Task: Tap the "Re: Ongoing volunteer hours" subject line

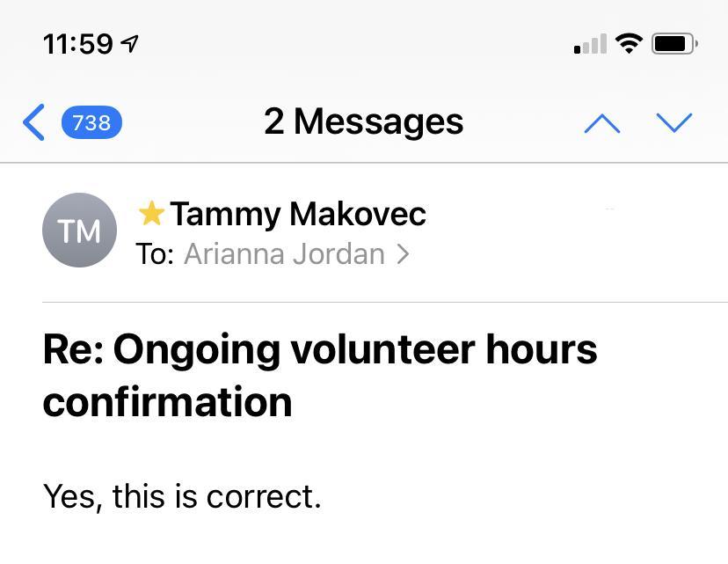Action: pyautogui.click(x=320, y=349)
